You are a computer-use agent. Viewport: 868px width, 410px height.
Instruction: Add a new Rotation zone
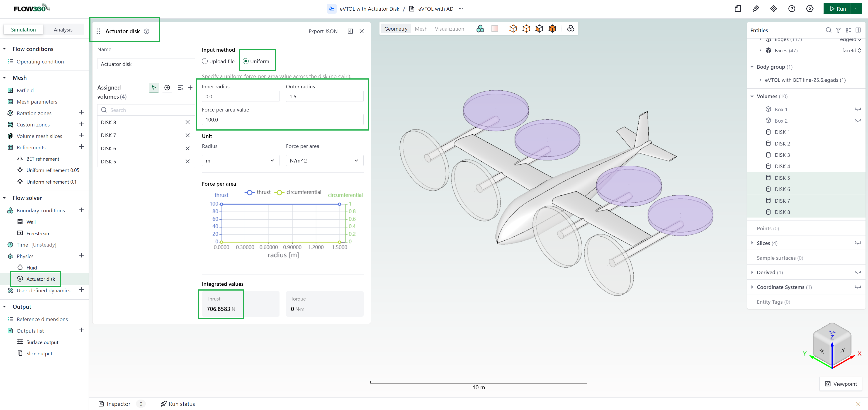pos(81,112)
